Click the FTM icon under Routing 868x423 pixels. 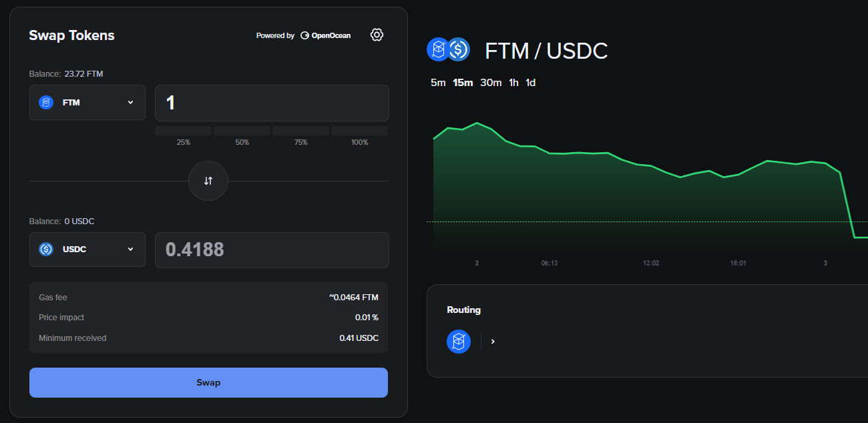coord(459,342)
